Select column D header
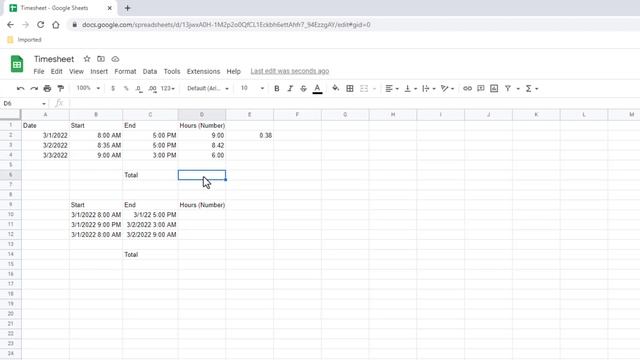Image resolution: width=640 pixels, height=360 pixels. pos(202,115)
